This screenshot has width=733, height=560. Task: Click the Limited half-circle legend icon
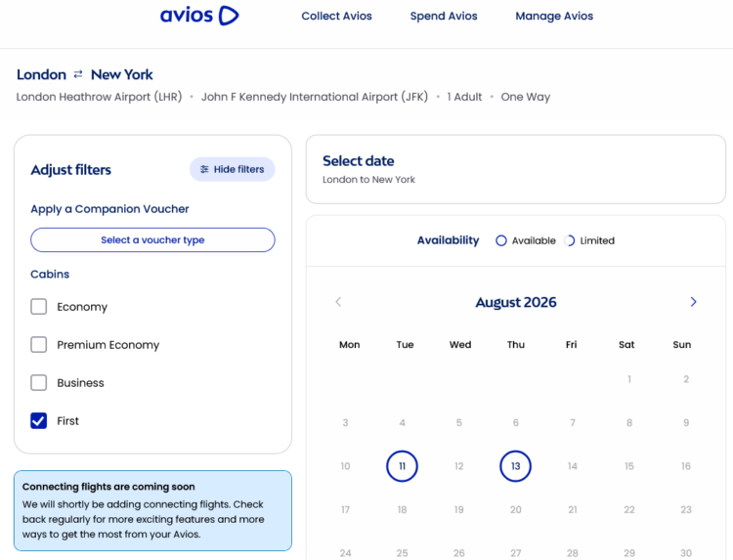click(570, 240)
